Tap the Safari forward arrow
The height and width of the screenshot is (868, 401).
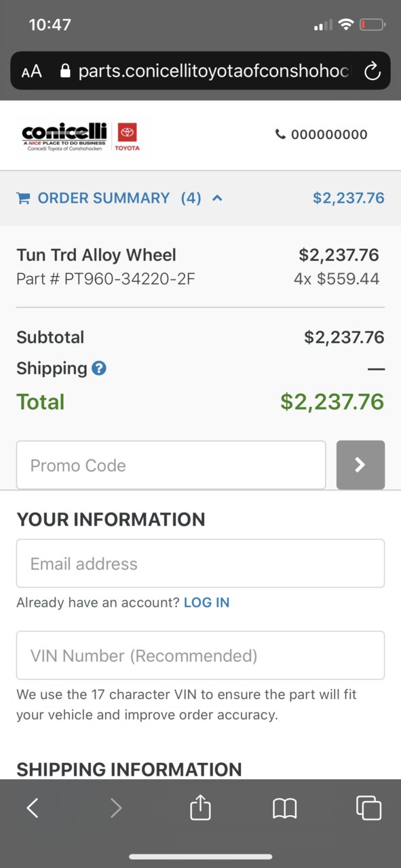[x=116, y=808]
